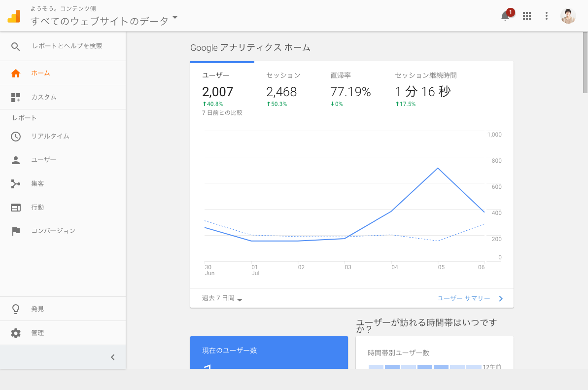The image size is (588, 390).
Task: Click the 現在のユーザー数 blue card
Action: coord(269,353)
